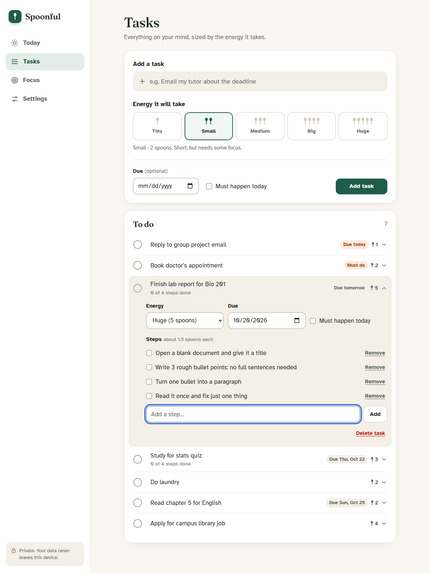Select Big energy level
This screenshot has height=573, width=430.
[311, 126]
